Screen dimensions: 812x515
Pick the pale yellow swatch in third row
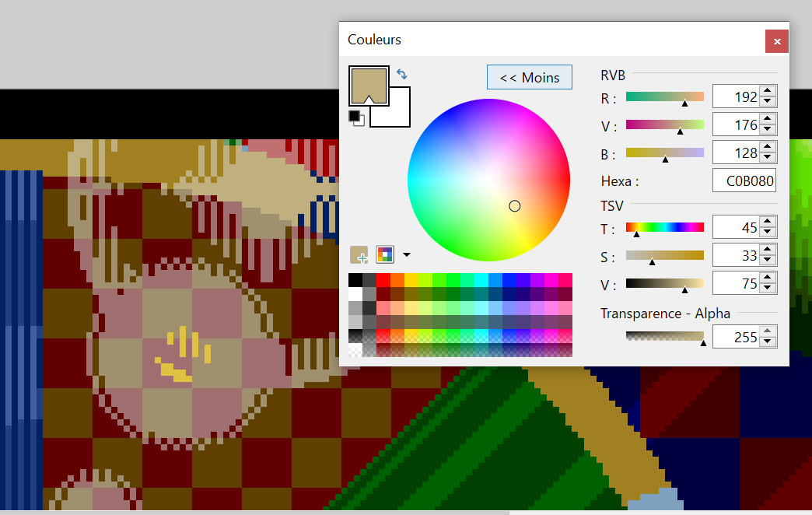pos(411,308)
